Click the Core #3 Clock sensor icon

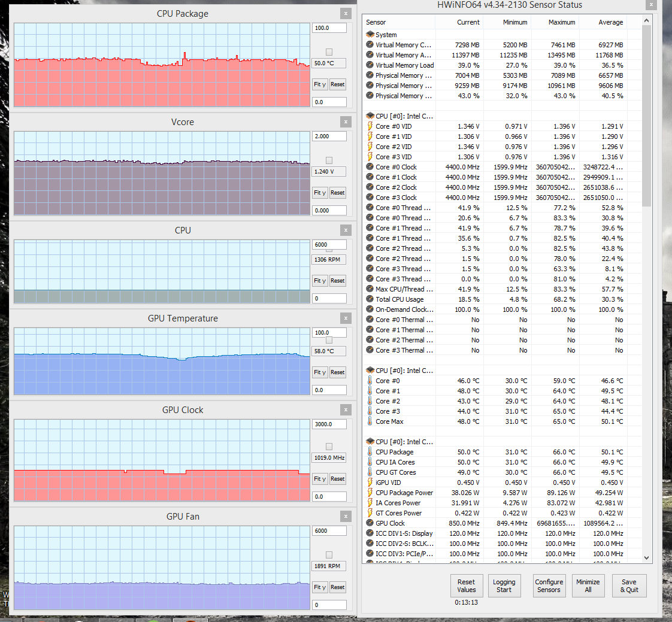pos(370,198)
